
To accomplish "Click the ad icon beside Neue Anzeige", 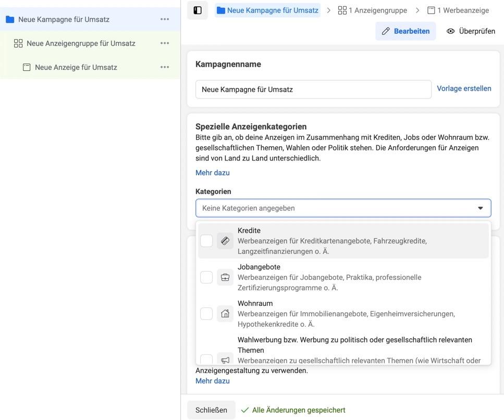I will click(x=27, y=67).
